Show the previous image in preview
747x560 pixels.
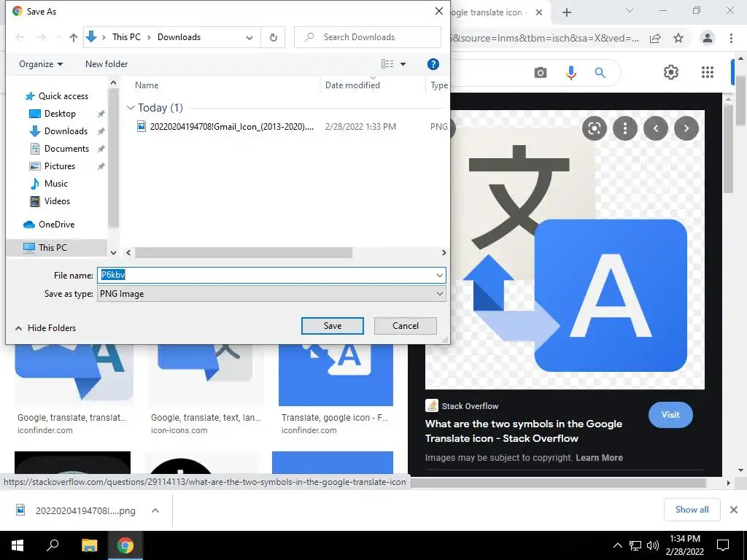656,128
